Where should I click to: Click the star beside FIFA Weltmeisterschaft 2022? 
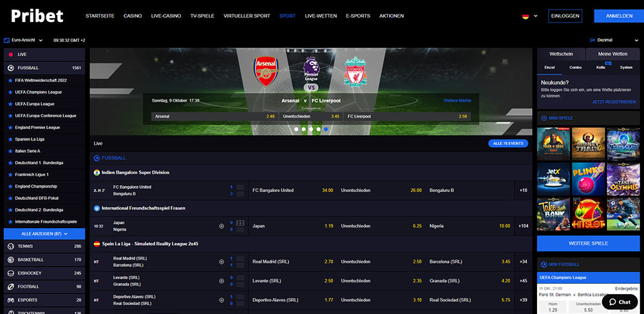[10, 80]
